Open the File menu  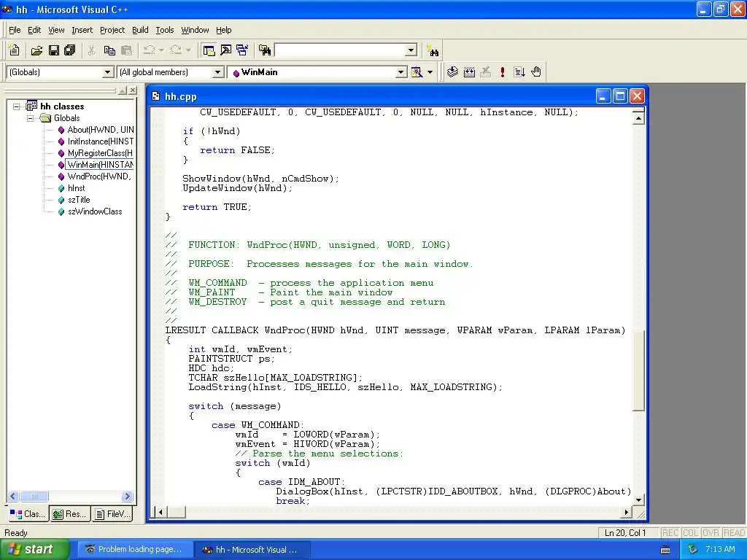tap(15, 30)
